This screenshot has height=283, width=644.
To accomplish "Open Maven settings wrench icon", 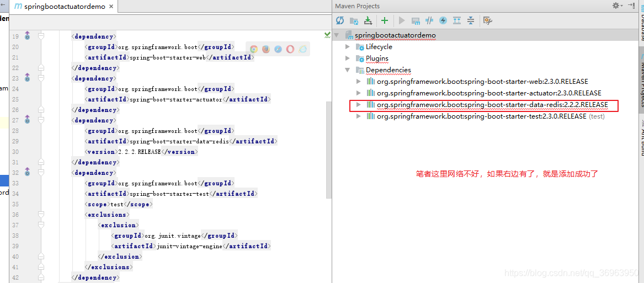I will 488,20.
